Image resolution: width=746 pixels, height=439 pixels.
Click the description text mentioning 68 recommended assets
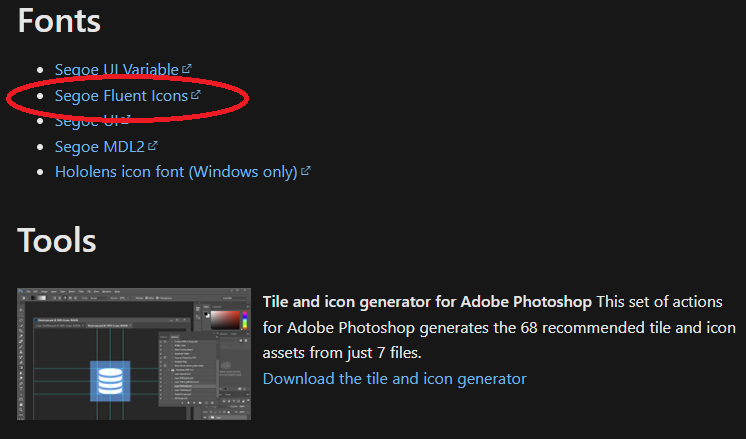click(x=499, y=327)
